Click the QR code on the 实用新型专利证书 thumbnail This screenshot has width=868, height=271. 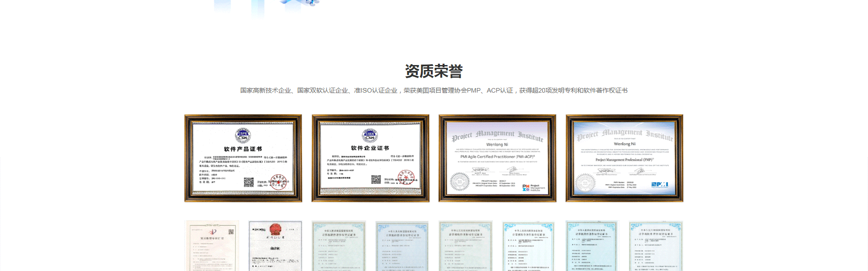coord(231,232)
